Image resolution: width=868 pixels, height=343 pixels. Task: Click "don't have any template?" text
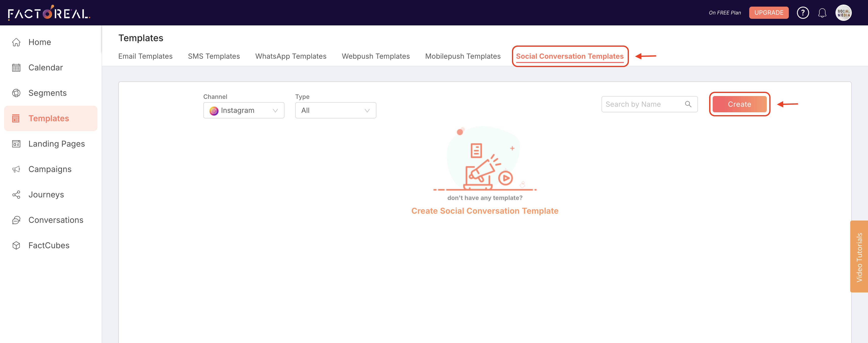[485, 198]
